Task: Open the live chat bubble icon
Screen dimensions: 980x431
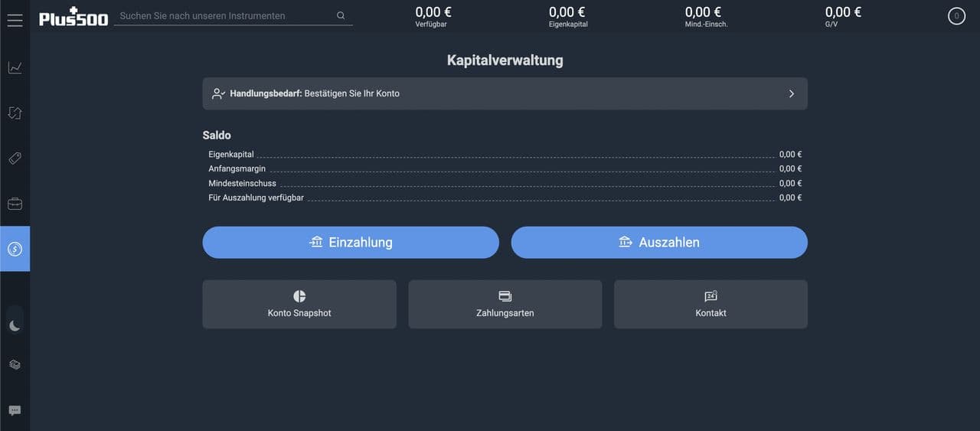Action: (x=15, y=410)
